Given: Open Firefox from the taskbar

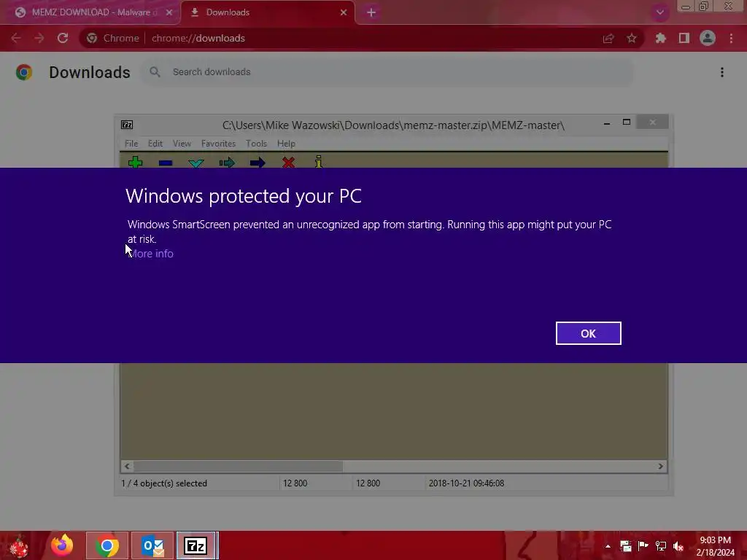Looking at the screenshot, I should (62, 545).
